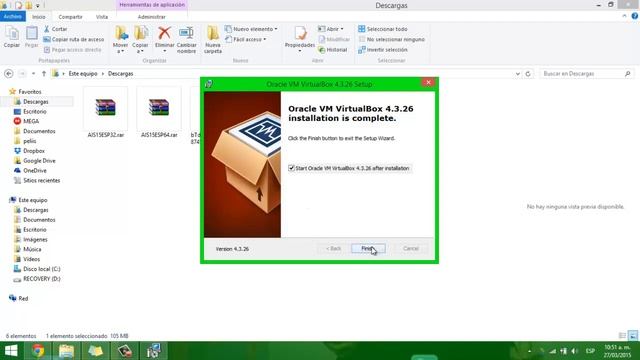Click Cortar in the ribbon
This screenshot has width=640, height=360.
(55, 29)
